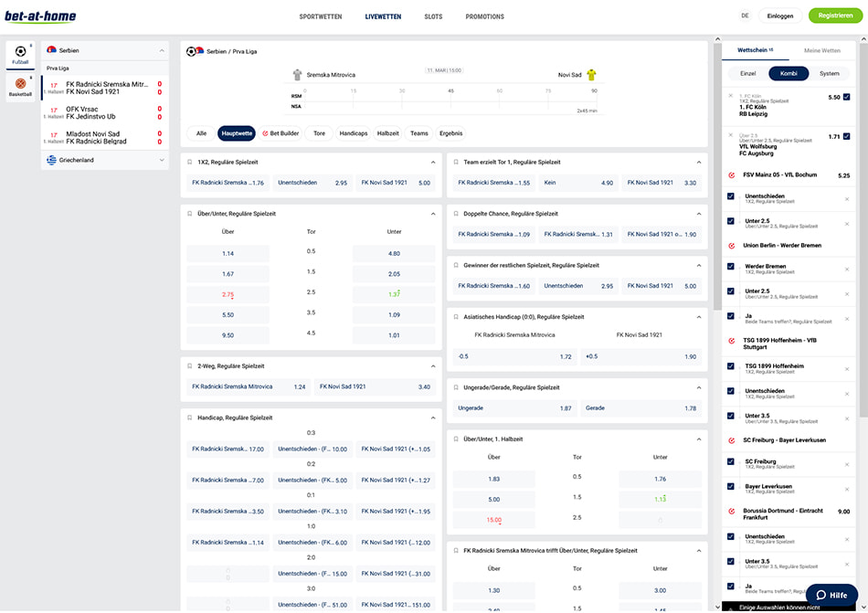Toggle Unentschieden checkbox under FSV Mainz 05
Image resolution: width=868 pixels, height=613 pixels.
[x=731, y=196]
